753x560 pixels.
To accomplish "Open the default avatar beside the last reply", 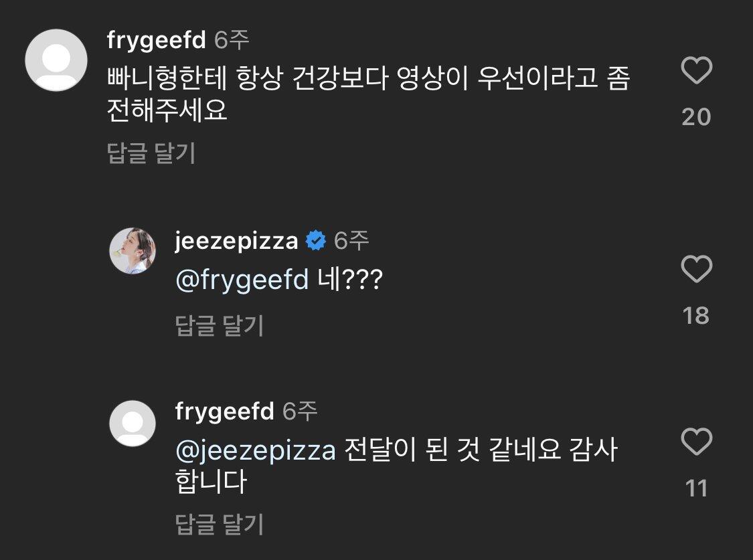I will pos(133,424).
